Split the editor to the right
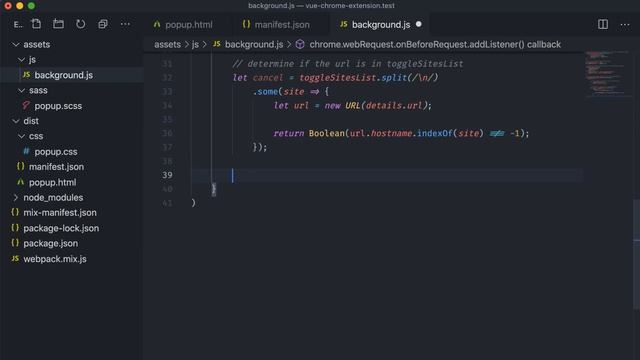The image size is (640, 360). pos(603,24)
